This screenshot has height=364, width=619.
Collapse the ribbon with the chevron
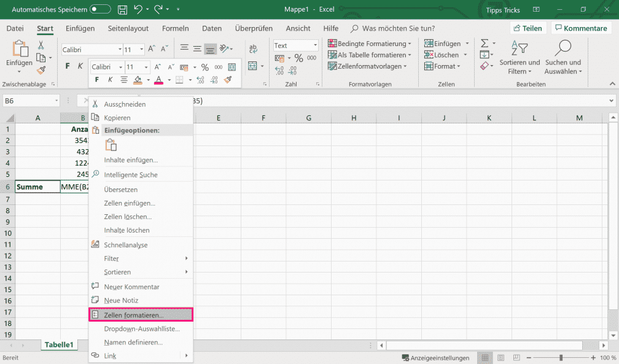(x=612, y=83)
